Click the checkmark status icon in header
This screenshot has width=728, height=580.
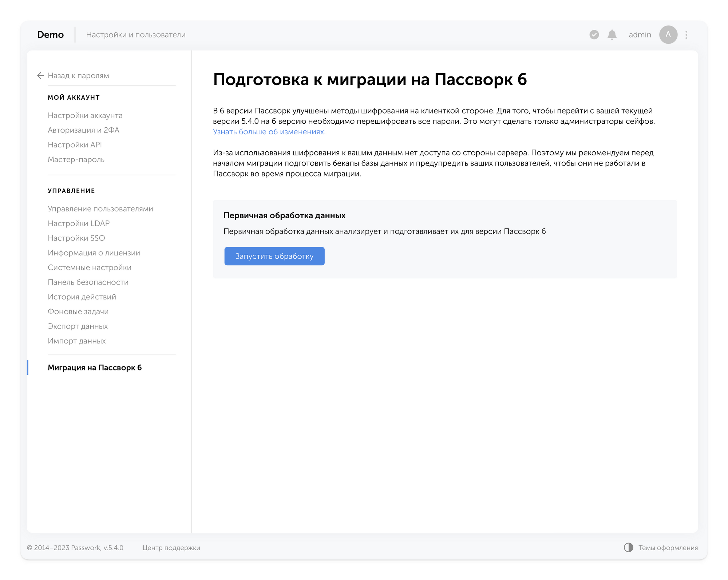tap(594, 35)
